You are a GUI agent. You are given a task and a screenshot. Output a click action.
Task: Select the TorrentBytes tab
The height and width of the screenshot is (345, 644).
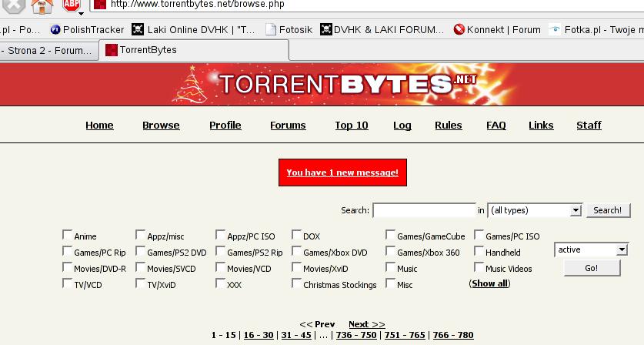pos(194,50)
